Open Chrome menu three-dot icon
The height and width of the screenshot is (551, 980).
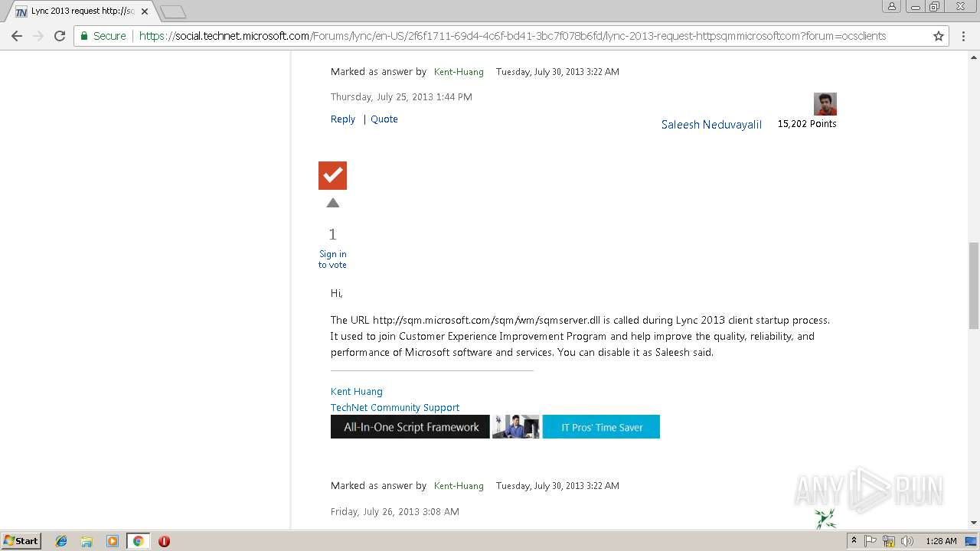click(x=963, y=36)
